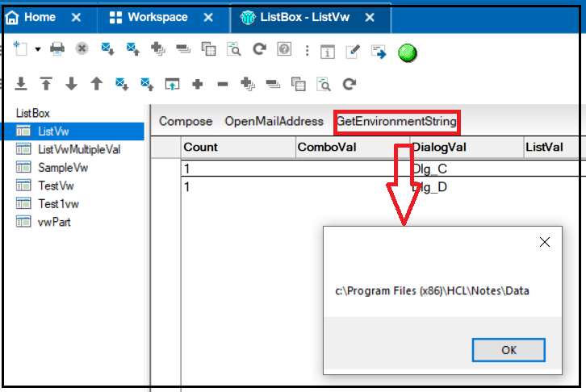Click the search magnifier icon in top toolbar
Viewport: 586px width, 392px height.
click(x=234, y=49)
